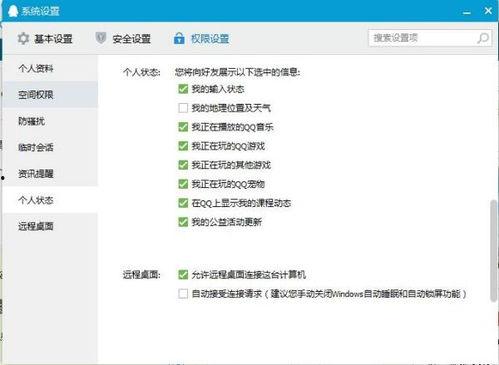
Task: Uncheck 允许远程桌面连接这台计算机 checkbox
Action: pyautogui.click(x=183, y=275)
